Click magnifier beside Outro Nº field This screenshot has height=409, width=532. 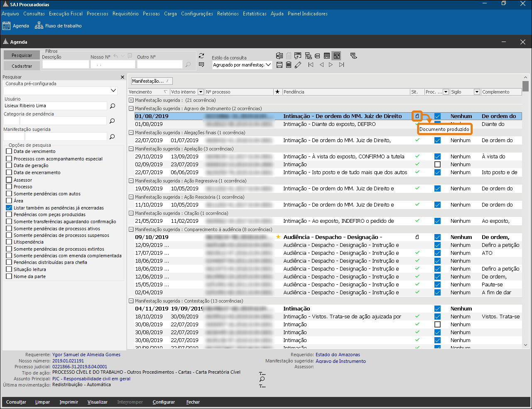[188, 64]
